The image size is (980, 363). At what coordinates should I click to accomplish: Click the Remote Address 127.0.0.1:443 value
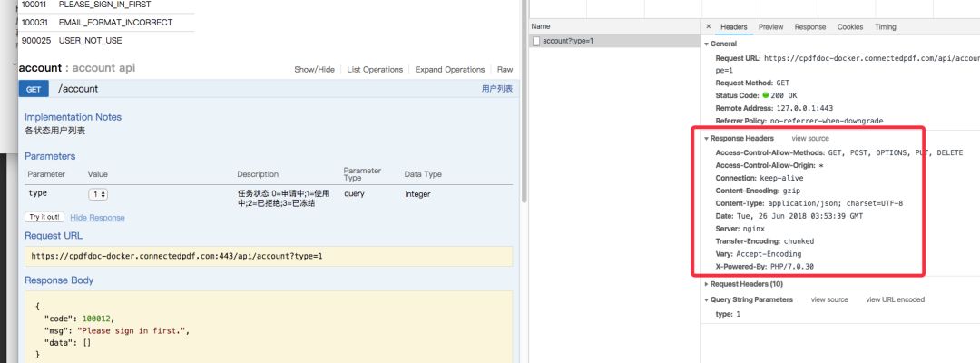coord(804,108)
